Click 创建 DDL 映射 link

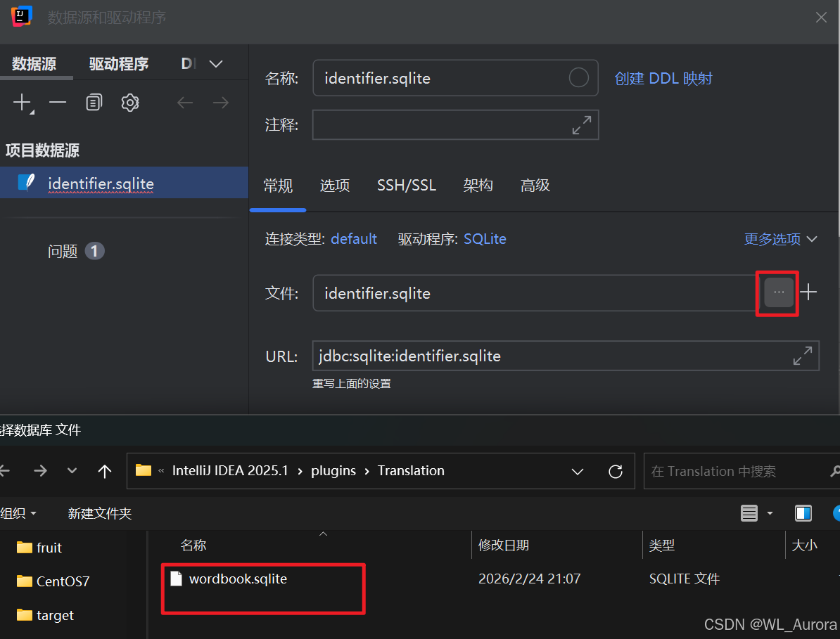coord(663,78)
